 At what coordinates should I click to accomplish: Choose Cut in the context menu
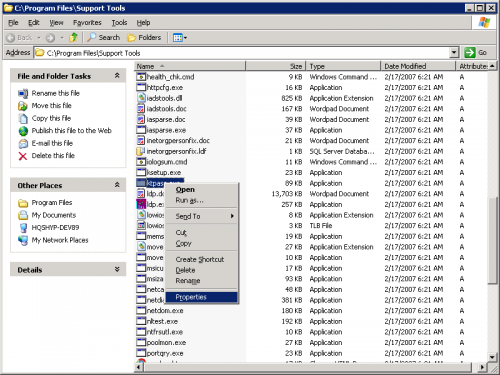[202, 233]
